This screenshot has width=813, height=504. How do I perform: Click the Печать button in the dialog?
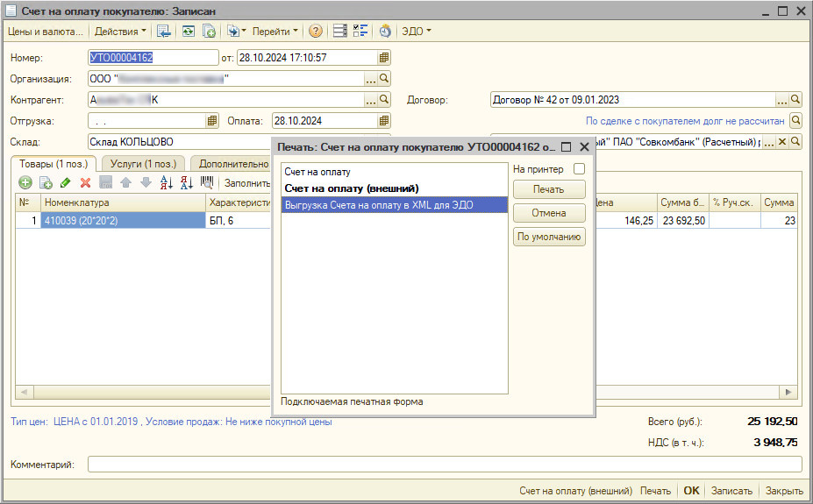coord(549,189)
